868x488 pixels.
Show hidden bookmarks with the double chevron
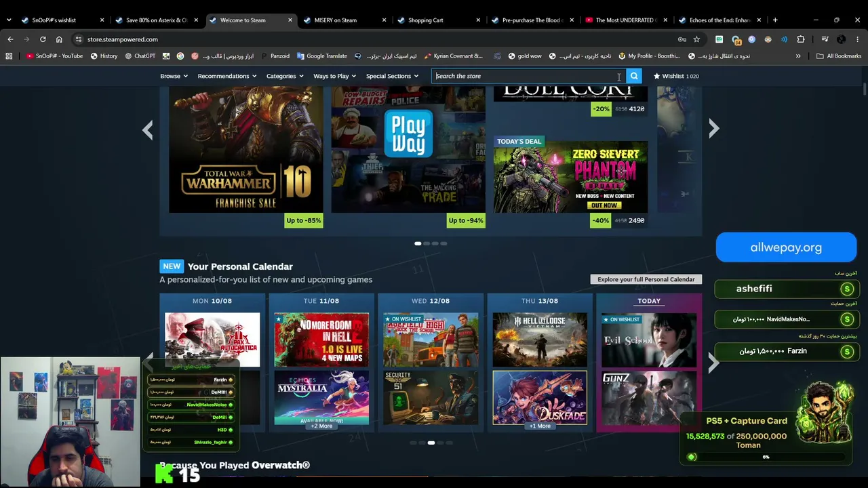click(798, 56)
